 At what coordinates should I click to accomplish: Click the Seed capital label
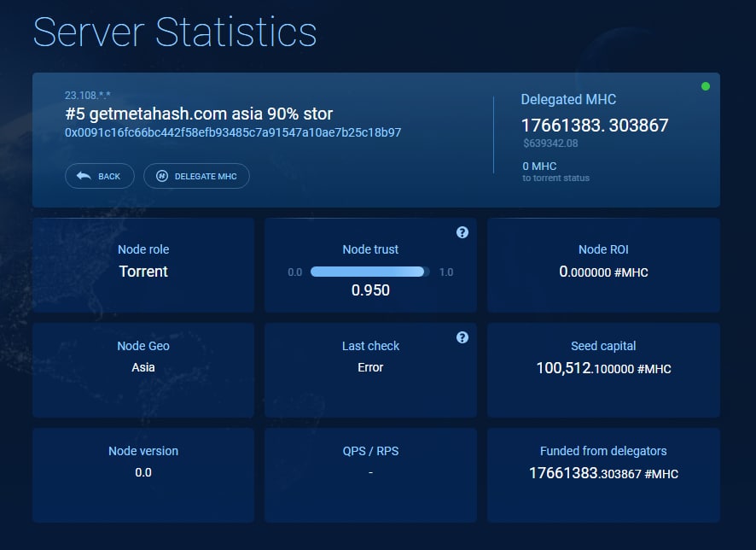[x=603, y=346]
